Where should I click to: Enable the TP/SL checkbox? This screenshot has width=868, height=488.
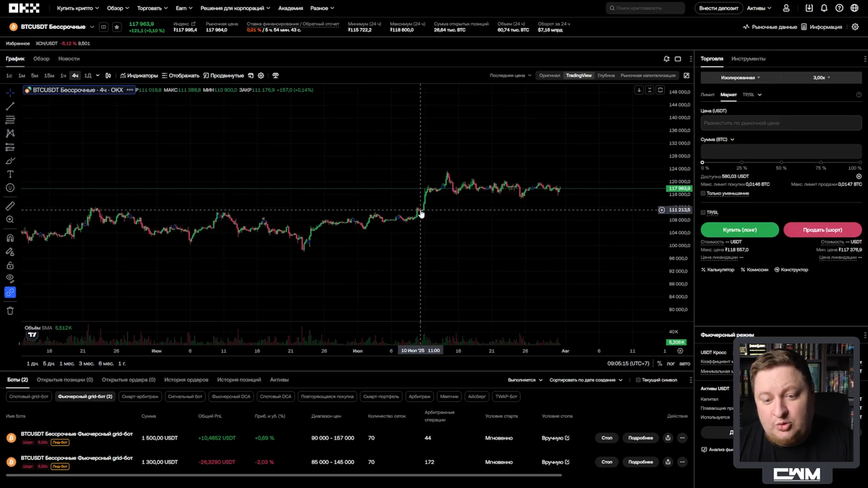(703, 213)
